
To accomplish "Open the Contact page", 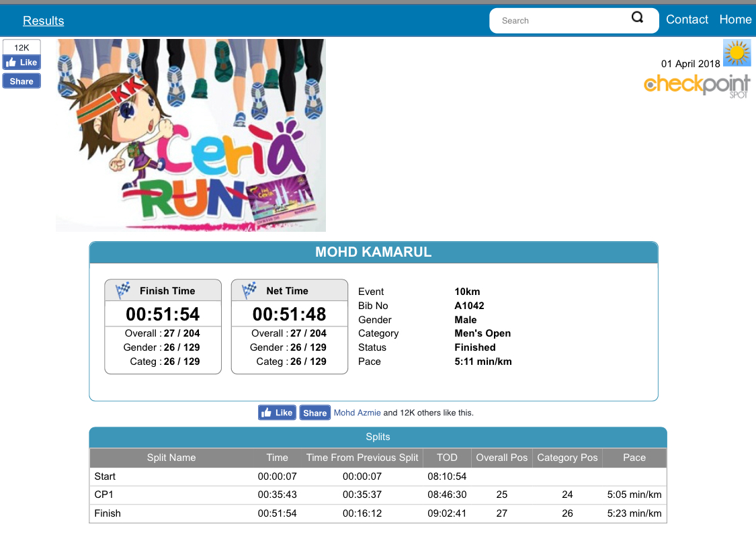I will (x=687, y=19).
